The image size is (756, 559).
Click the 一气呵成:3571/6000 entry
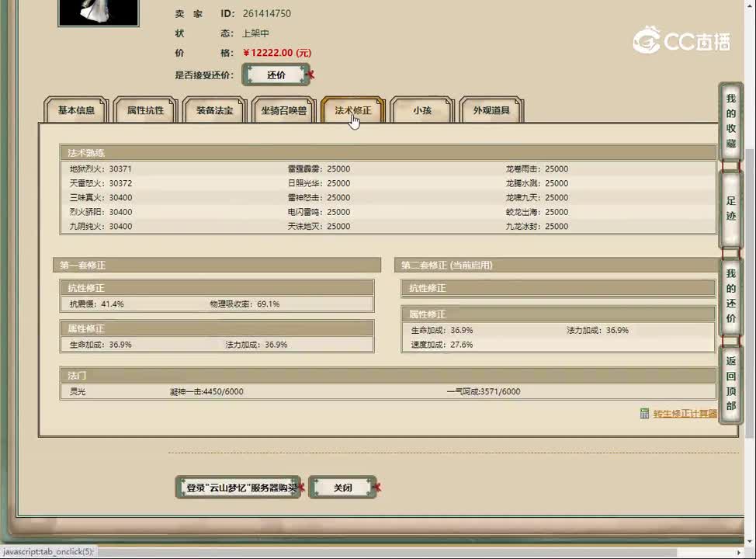[484, 391]
